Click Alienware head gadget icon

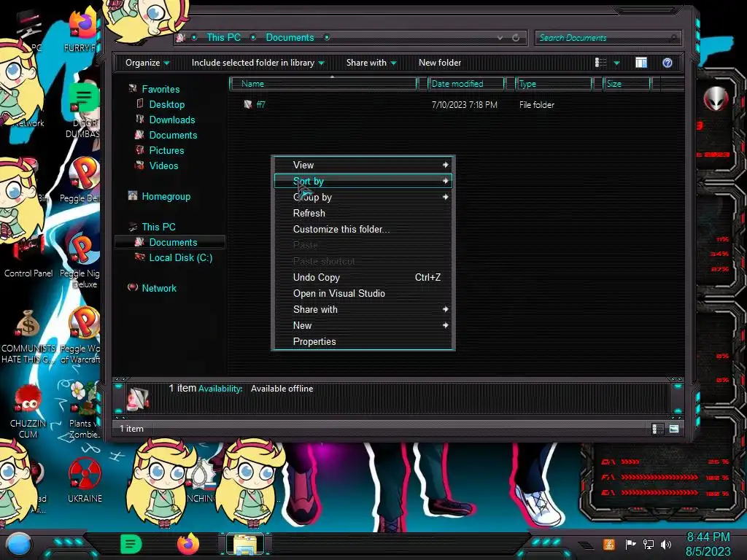pyautogui.click(x=716, y=98)
